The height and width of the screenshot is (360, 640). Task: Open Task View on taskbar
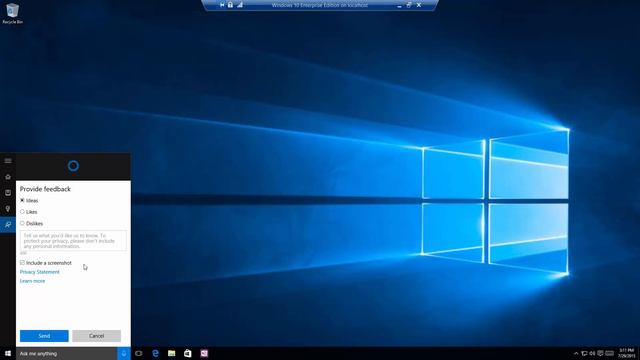click(139, 353)
